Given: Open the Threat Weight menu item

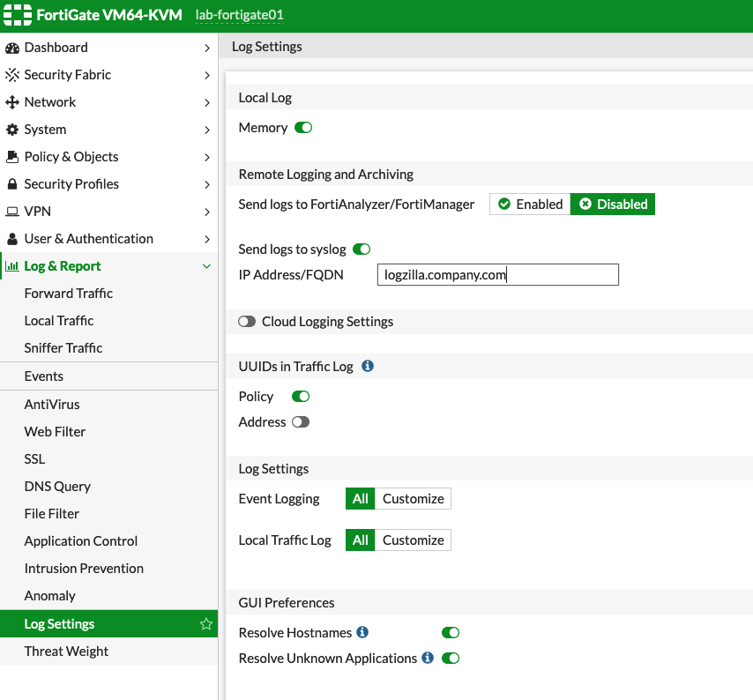Looking at the screenshot, I should tap(66, 652).
